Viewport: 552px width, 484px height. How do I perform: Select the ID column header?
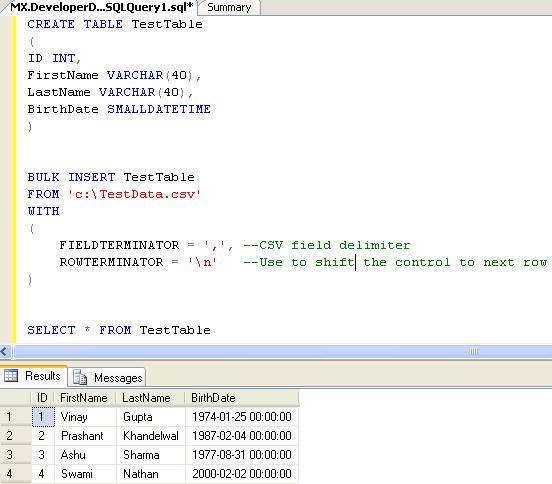point(42,398)
